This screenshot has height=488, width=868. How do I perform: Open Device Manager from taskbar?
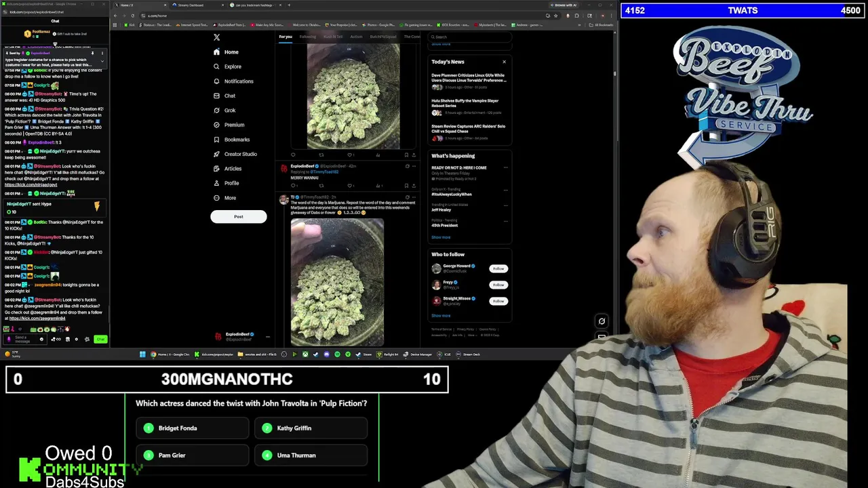(x=418, y=354)
